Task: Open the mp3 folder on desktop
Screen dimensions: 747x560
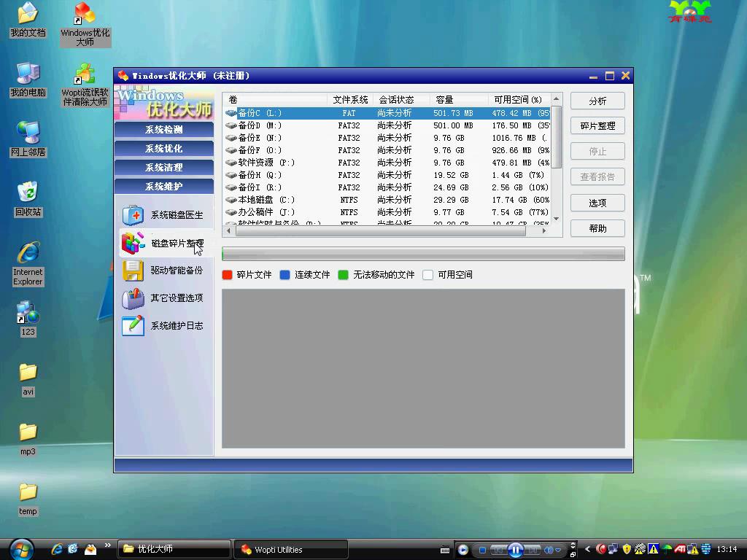Action: click(x=28, y=439)
